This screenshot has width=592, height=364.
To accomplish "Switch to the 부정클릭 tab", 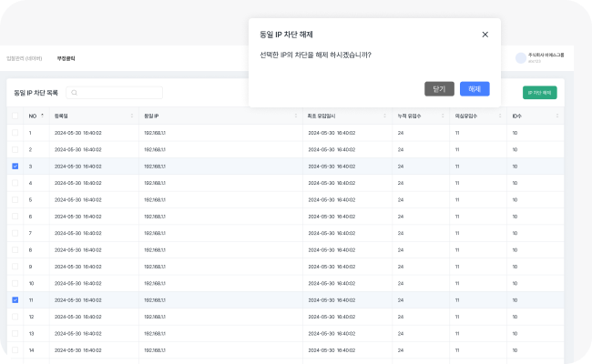I will pos(66,58).
